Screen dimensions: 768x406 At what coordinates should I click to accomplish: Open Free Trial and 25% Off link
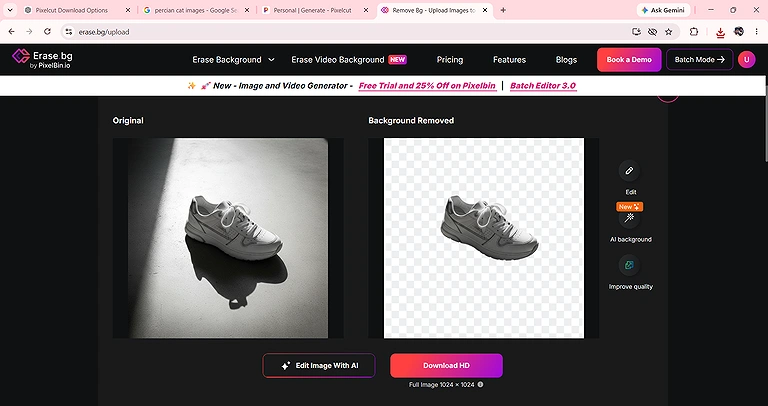pyautogui.click(x=427, y=86)
